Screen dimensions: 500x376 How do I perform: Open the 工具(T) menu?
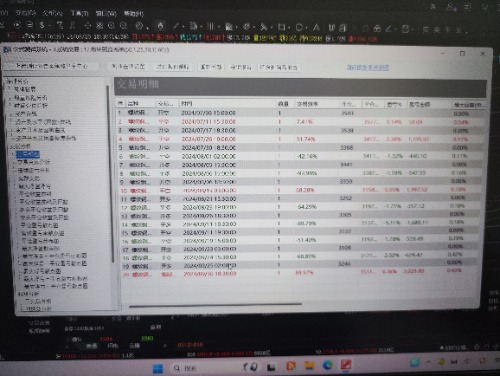pos(79,13)
